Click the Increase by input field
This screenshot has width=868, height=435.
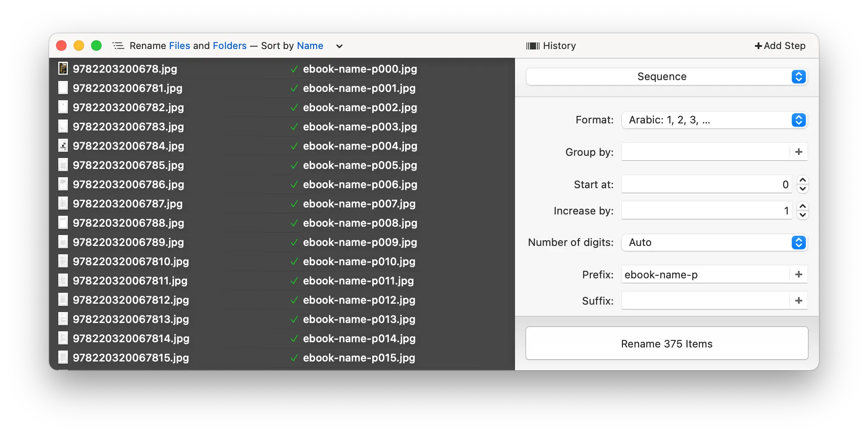point(706,210)
